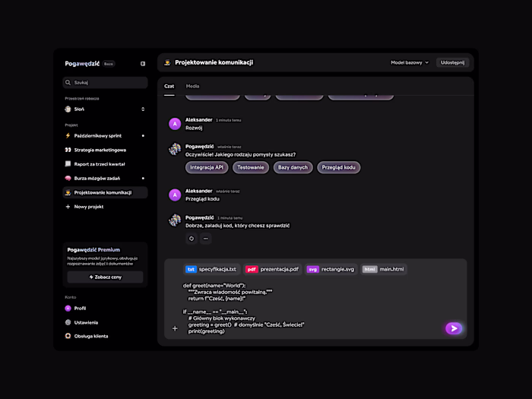The width and height of the screenshot is (532, 399).
Task: Click the html badge of main.html
Action: coord(369,269)
